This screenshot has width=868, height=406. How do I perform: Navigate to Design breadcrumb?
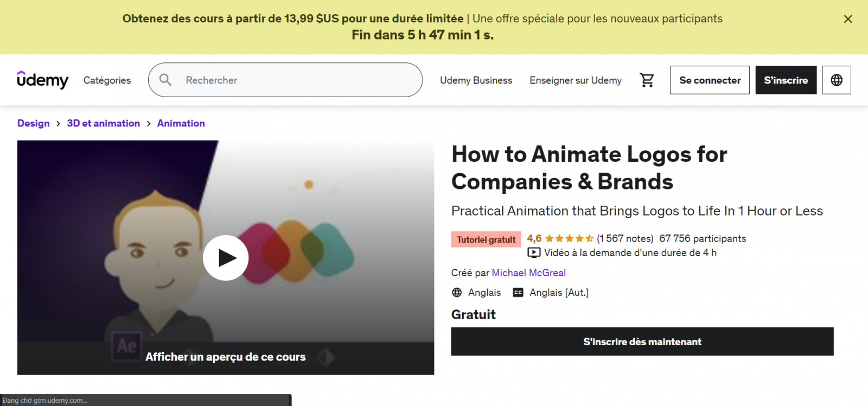[33, 123]
